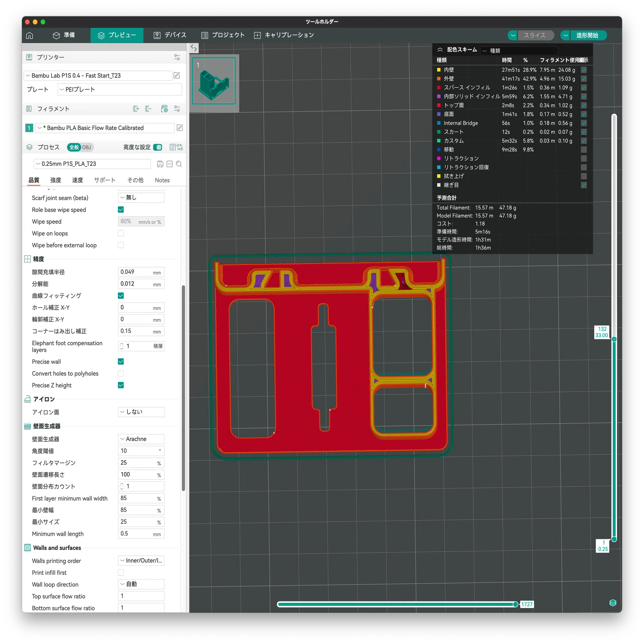Open the AMS filament sync icon
This screenshot has height=644, width=644.
[x=164, y=109]
